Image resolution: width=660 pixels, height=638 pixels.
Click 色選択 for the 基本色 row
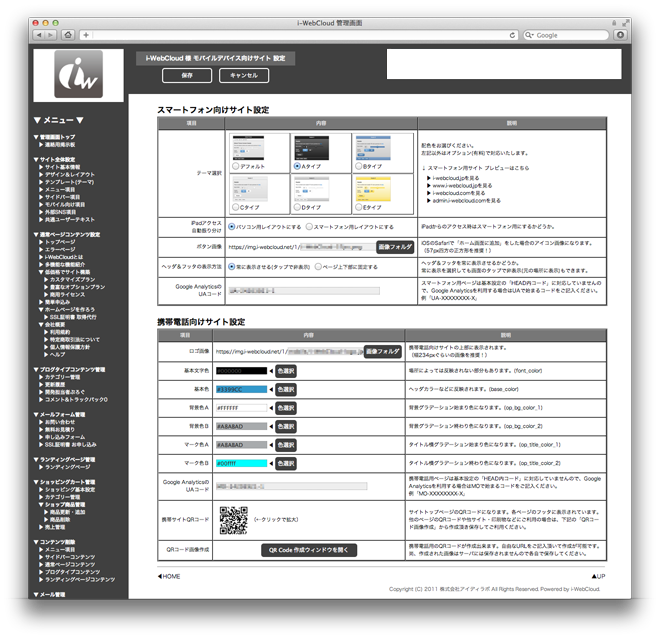pos(286,390)
